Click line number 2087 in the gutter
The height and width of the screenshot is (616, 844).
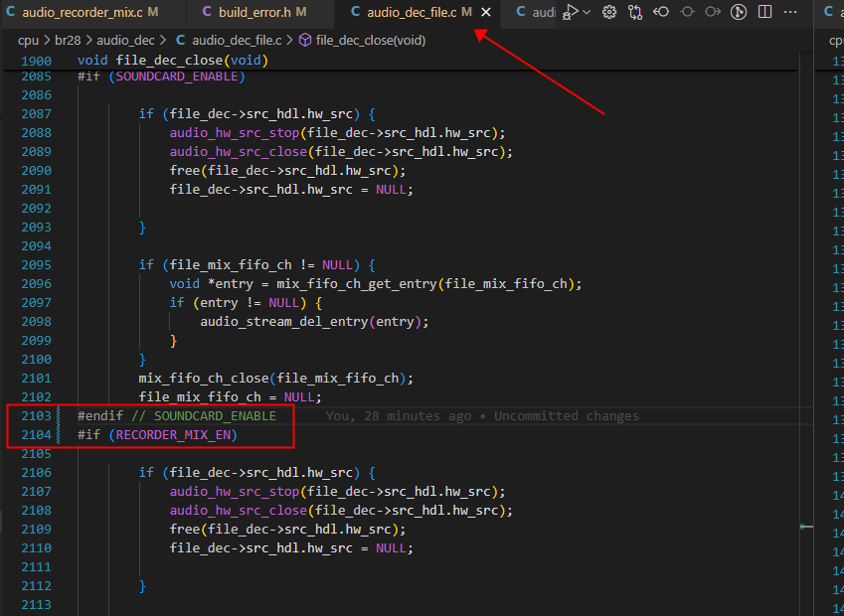click(37, 114)
